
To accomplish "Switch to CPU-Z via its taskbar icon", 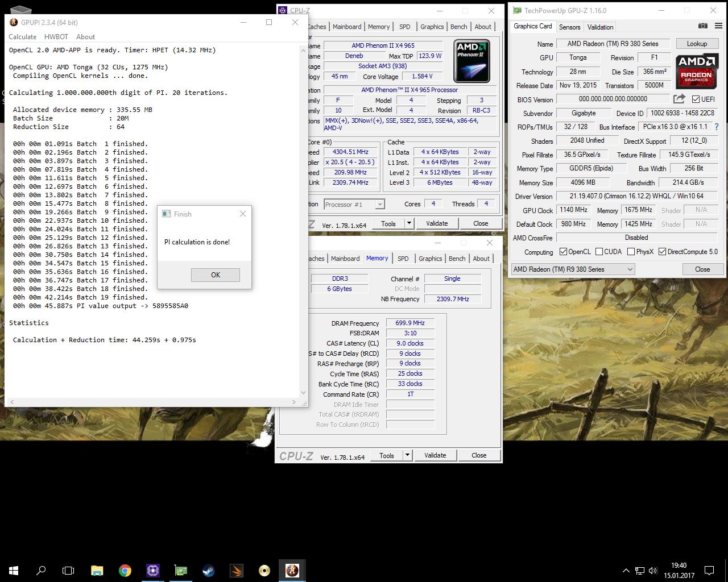I will pos(153,571).
